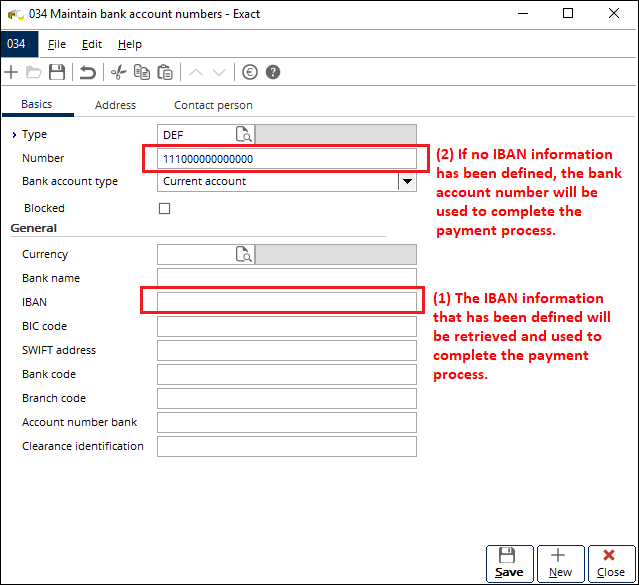This screenshot has width=639, height=585.
Task: Open the Edit menu
Action: pos(92,44)
